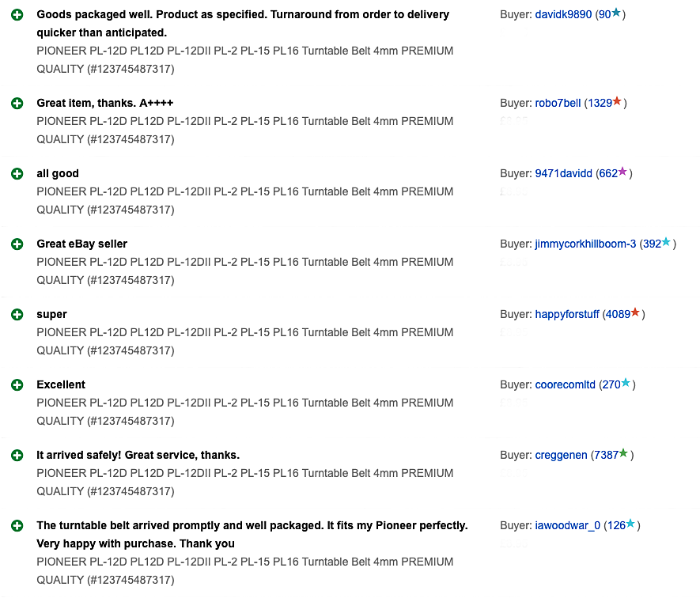This screenshot has height=598, width=700.
Task: Click creggenen's feedback score 7387
Action: 605,456
